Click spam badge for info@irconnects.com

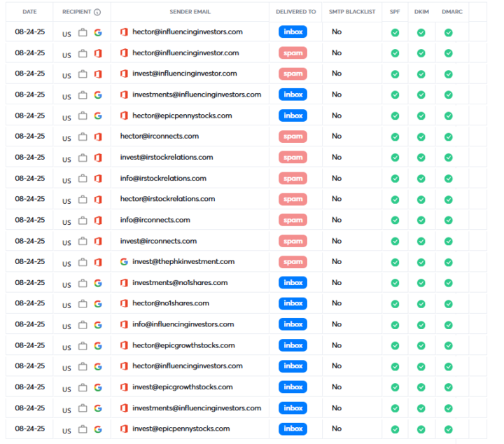(x=293, y=220)
